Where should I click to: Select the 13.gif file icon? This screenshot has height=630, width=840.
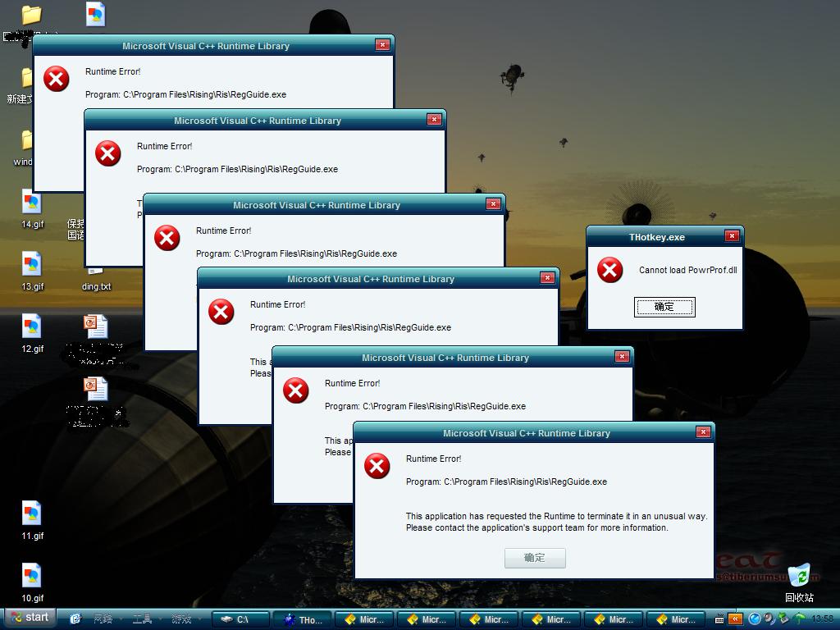(x=32, y=272)
